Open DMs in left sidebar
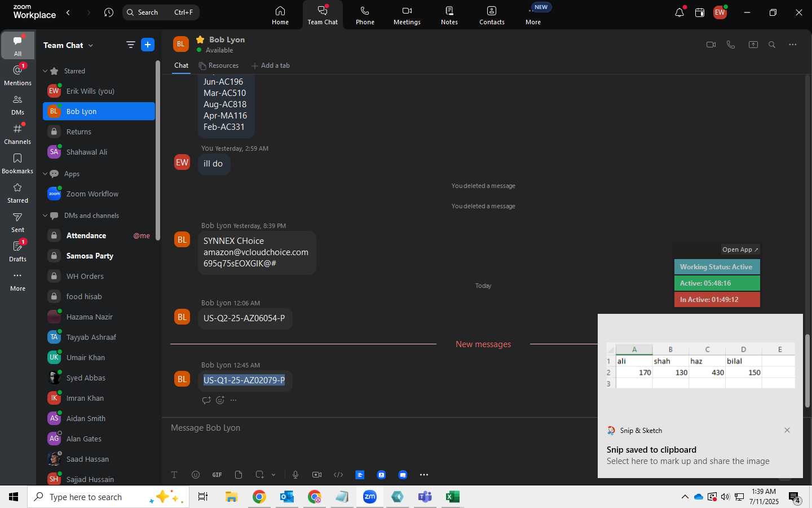This screenshot has width=812, height=508. 18,104
